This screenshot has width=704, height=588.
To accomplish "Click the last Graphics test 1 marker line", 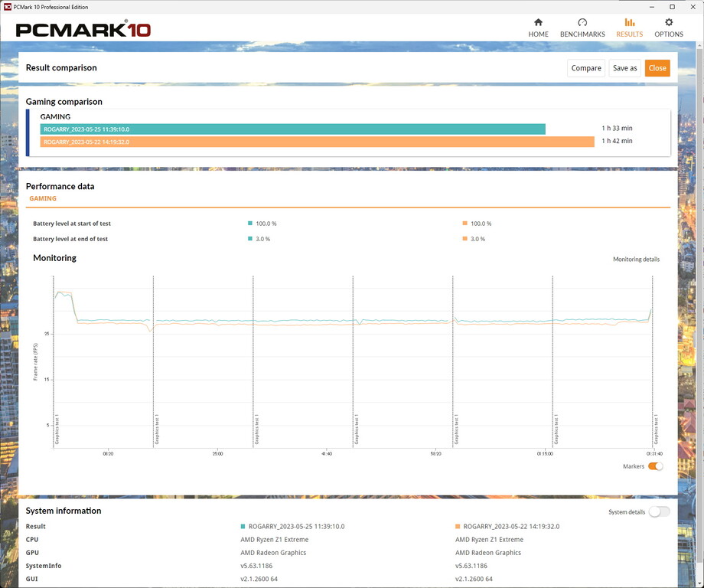I will point(653,361).
